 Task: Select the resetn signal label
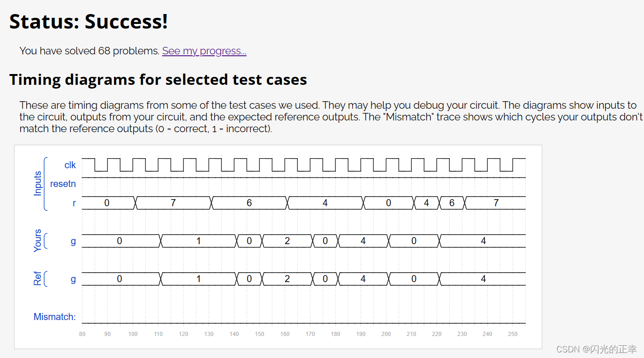pyautogui.click(x=63, y=183)
